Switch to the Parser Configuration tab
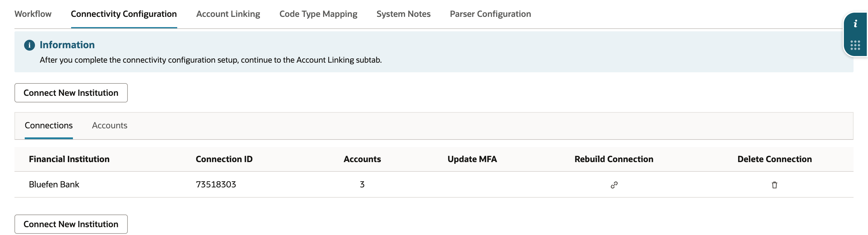Screen dimensions: 868x235 click(x=490, y=14)
